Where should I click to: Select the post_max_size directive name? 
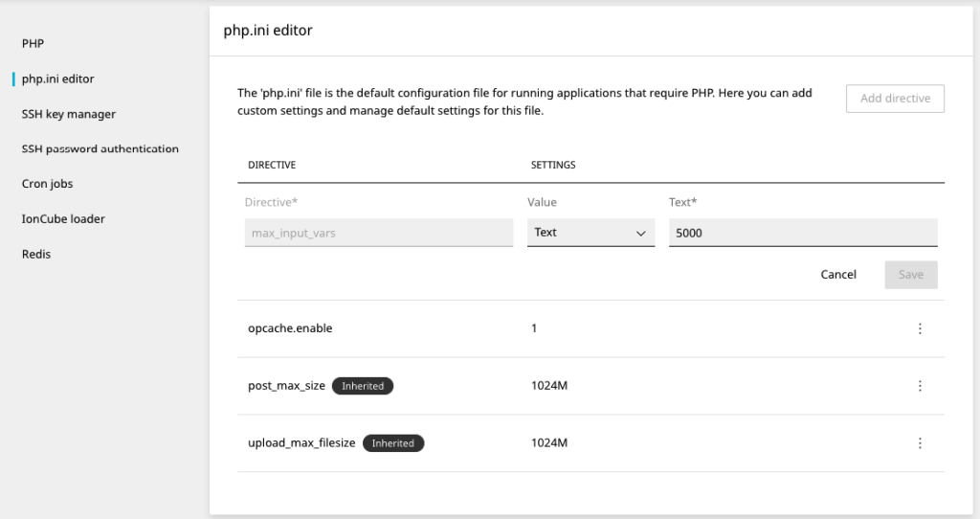tap(286, 386)
